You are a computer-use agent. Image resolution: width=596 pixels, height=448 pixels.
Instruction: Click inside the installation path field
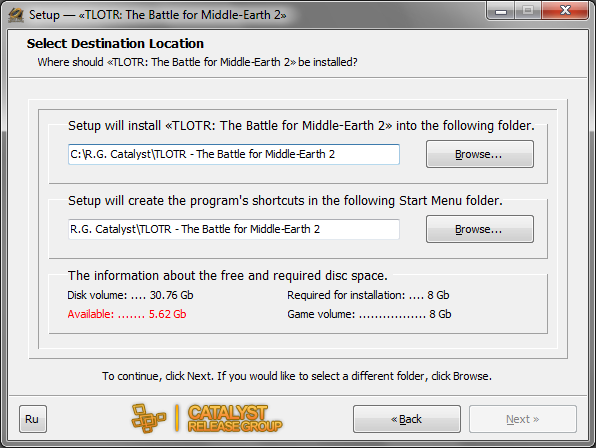click(x=234, y=154)
